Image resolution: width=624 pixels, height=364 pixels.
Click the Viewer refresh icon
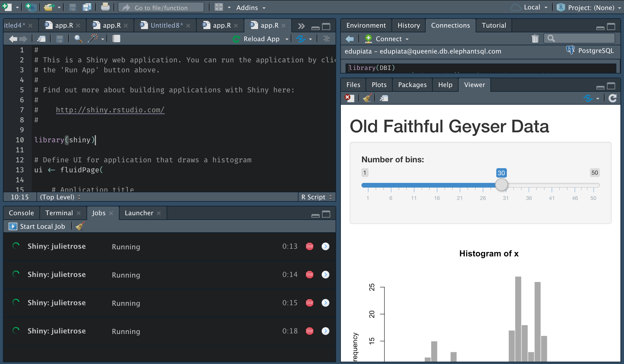point(613,98)
